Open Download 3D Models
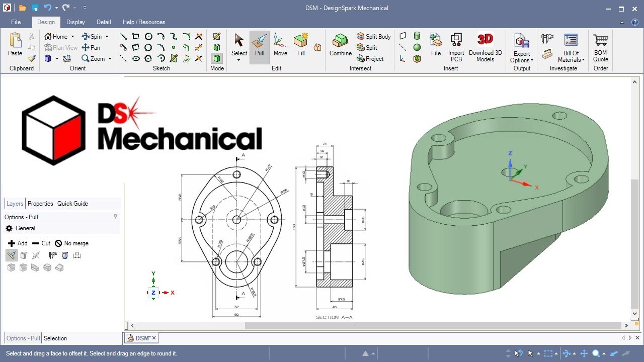The height and width of the screenshot is (362, 644). [485, 46]
